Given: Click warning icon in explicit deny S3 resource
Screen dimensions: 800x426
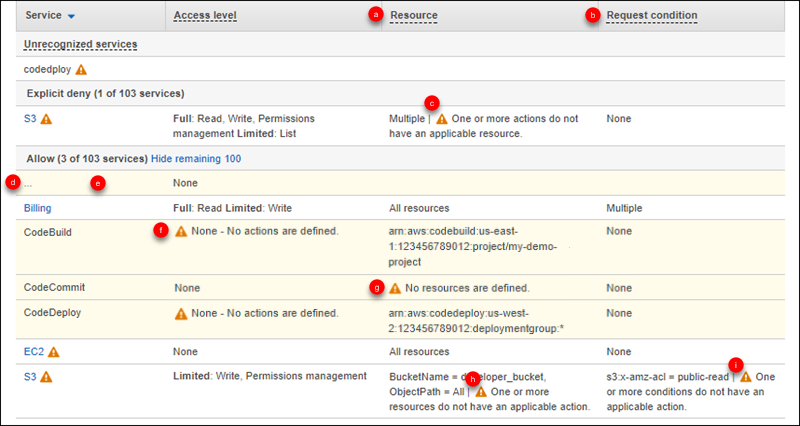Looking at the screenshot, I should coord(442,119).
